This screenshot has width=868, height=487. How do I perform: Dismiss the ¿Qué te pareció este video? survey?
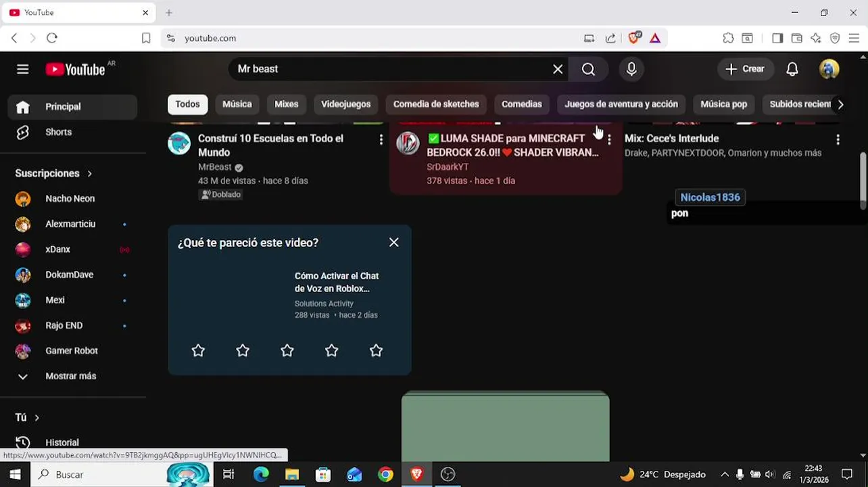394,242
